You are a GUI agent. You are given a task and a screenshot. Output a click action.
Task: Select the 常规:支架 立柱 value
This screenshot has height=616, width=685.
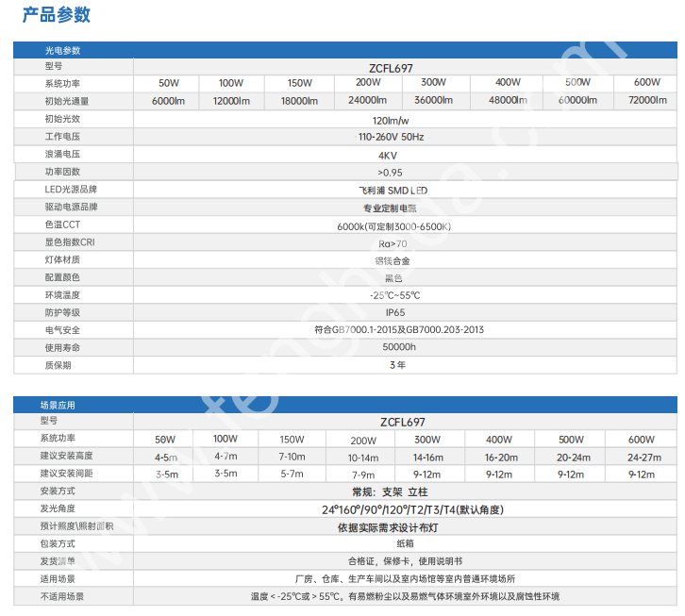click(x=390, y=492)
